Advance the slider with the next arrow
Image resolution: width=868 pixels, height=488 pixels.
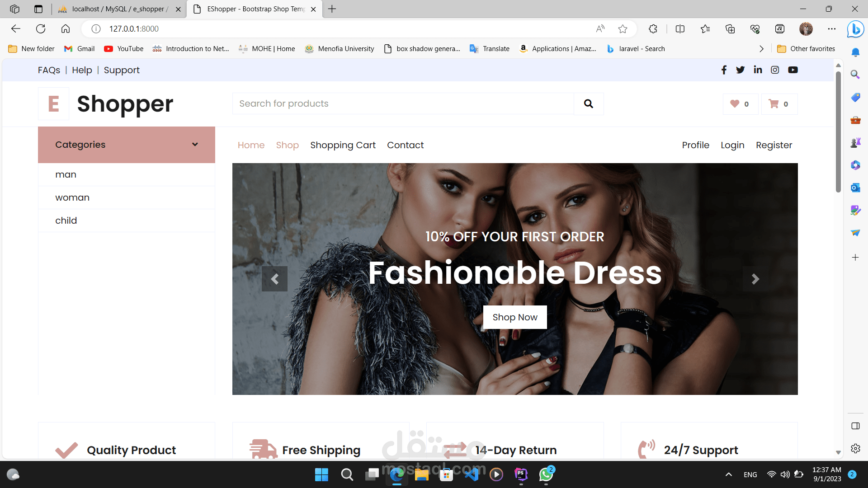(x=755, y=279)
